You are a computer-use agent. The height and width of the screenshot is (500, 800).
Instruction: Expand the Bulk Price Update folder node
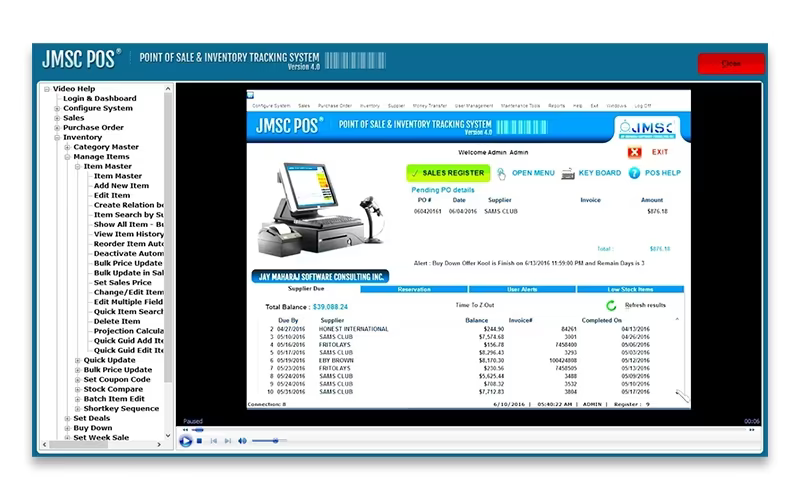coord(78,370)
